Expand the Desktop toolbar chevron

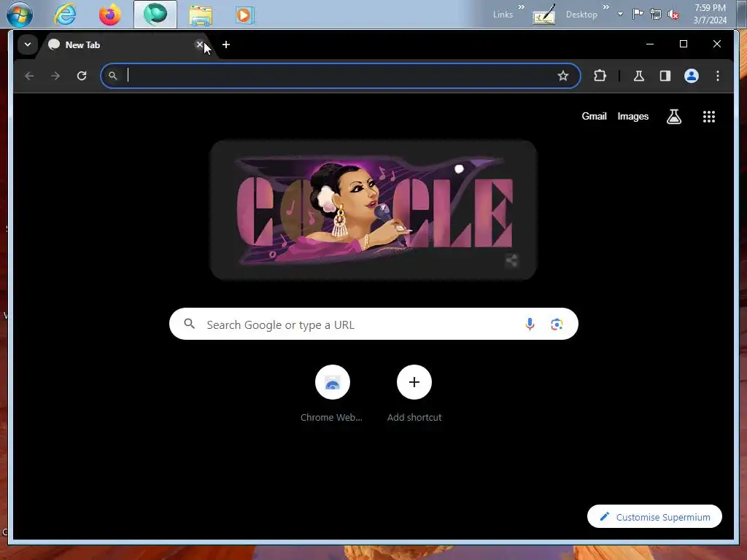(x=605, y=7)
